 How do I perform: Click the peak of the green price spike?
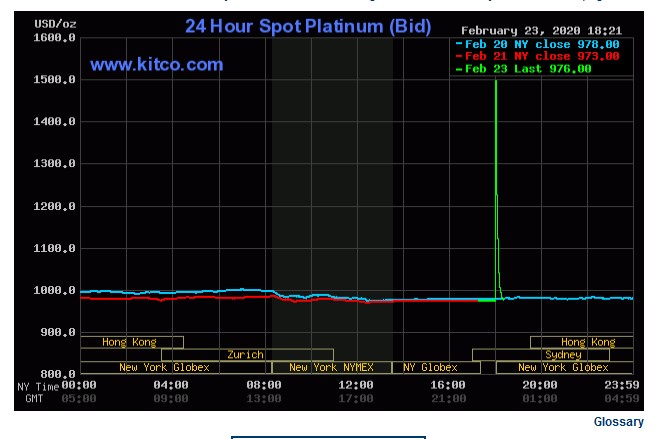point(496,80)
